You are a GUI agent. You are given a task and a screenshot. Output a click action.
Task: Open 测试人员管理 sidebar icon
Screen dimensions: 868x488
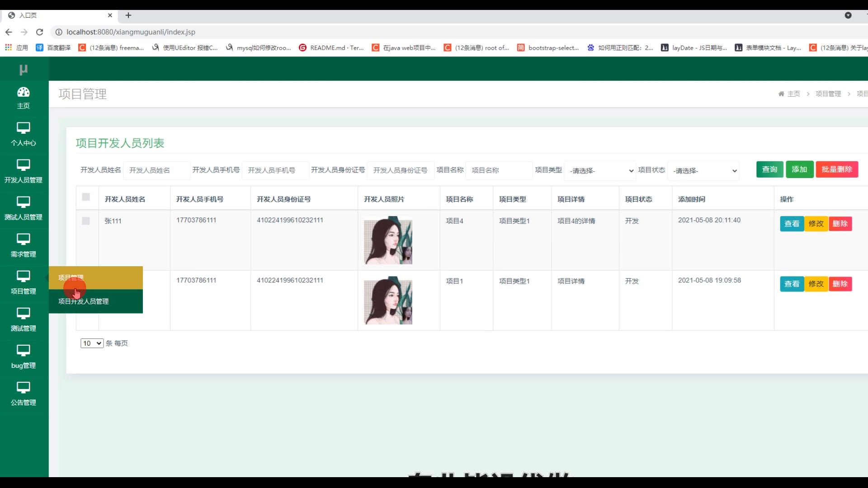(24, 209)
